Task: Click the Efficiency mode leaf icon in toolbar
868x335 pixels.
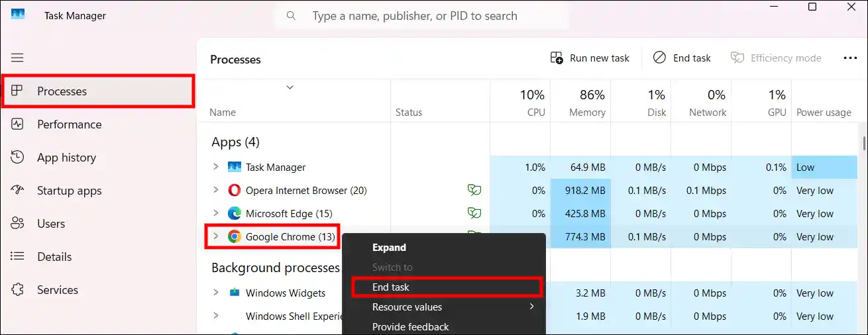Action: (x=737, y=58)
